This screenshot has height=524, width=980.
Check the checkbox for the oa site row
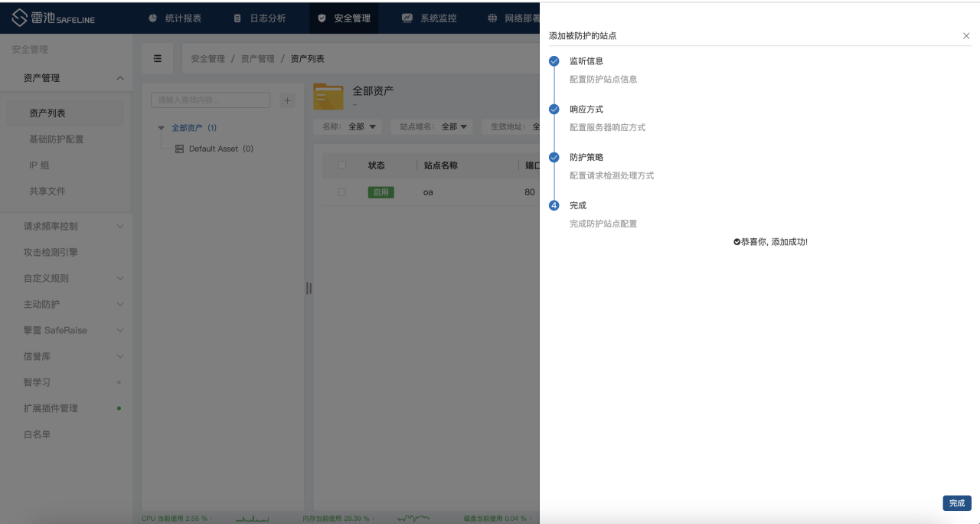click(342, 192)
